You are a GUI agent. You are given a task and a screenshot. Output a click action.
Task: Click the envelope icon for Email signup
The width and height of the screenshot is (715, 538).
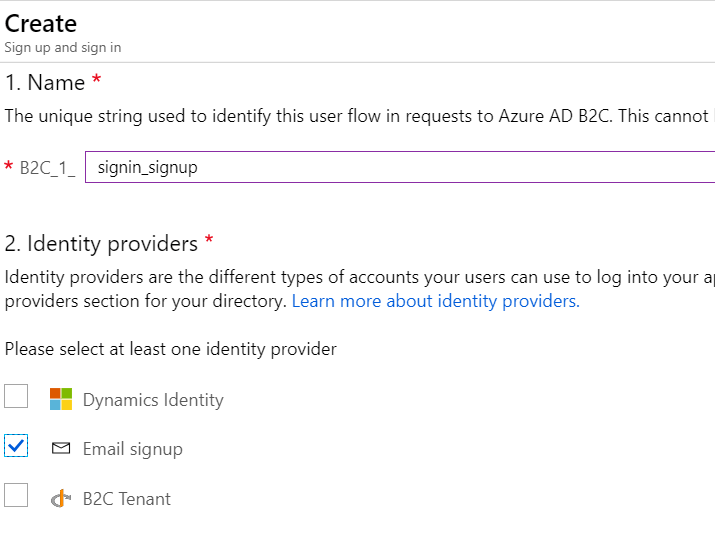pyautogui.click(x=61, y=449)
